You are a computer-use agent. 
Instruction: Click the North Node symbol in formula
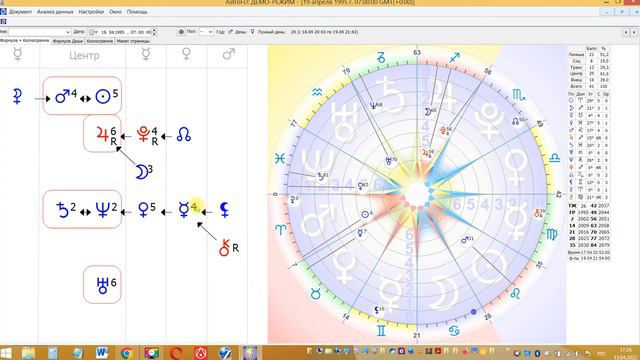coord(184,135)
